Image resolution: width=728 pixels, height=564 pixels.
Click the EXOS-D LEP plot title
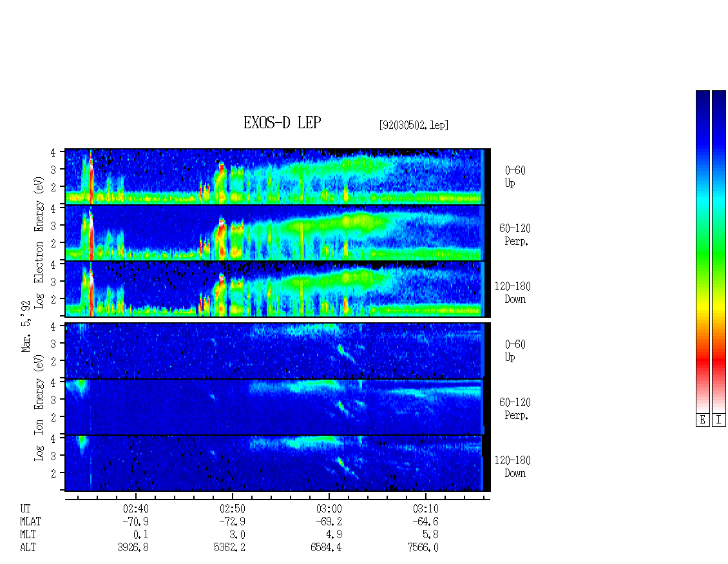pos(282,122)
